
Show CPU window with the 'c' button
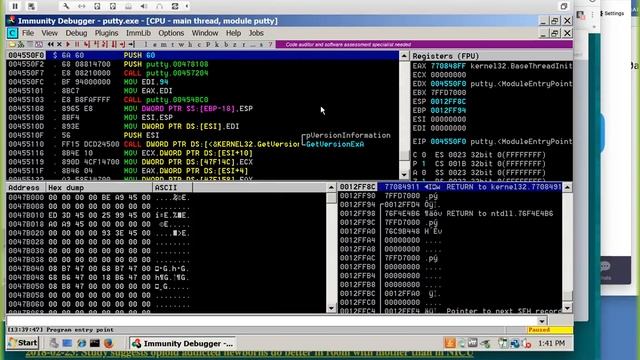pos(199,44)
